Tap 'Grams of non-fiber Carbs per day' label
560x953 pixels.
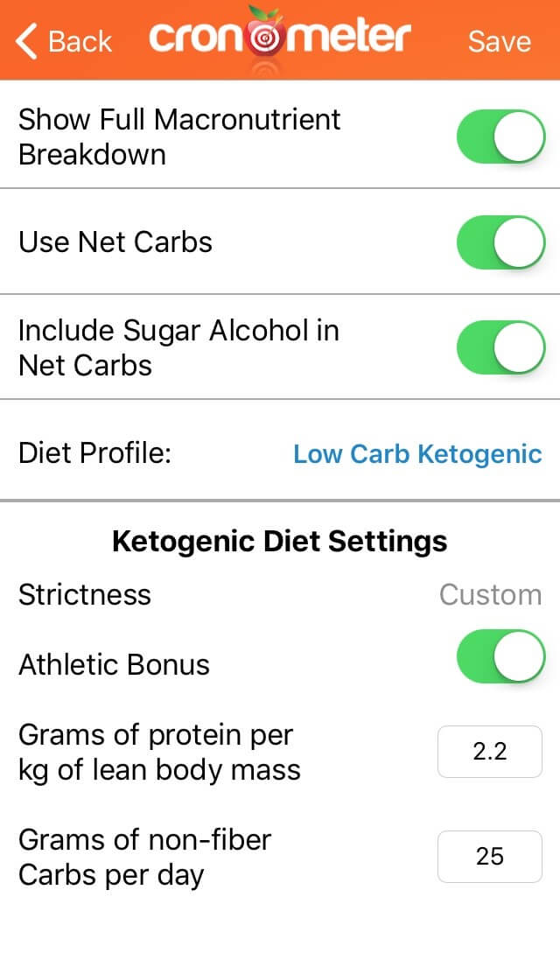pyautogui.click(x=144, y=858)
